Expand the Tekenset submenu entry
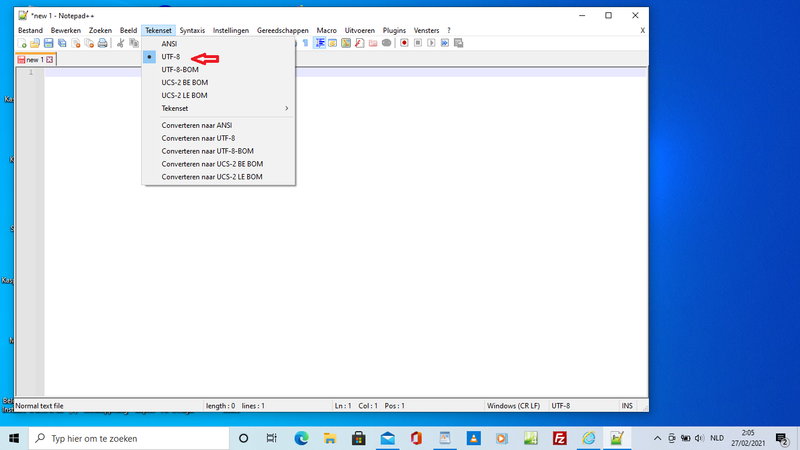Screen dimensions: 800x450 [218, 108]
